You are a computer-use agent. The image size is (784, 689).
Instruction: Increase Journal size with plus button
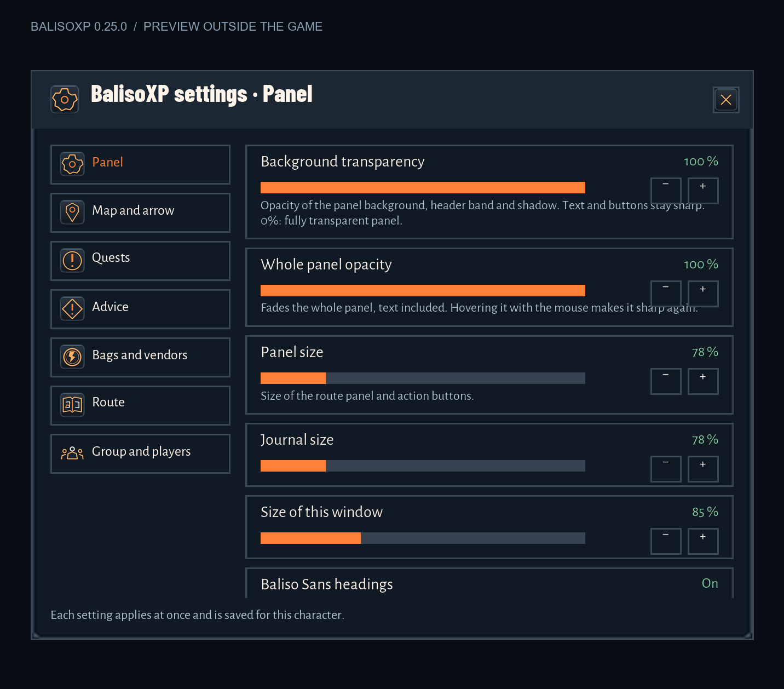703,469
